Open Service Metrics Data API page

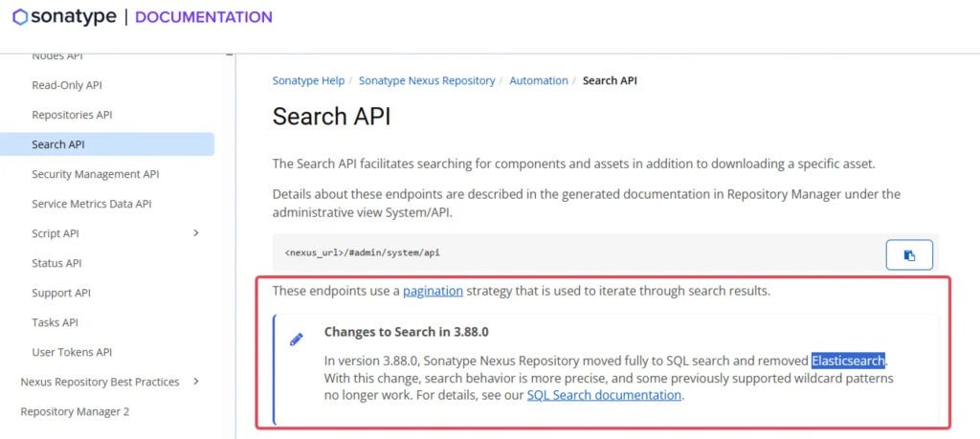tap(92, 204)
